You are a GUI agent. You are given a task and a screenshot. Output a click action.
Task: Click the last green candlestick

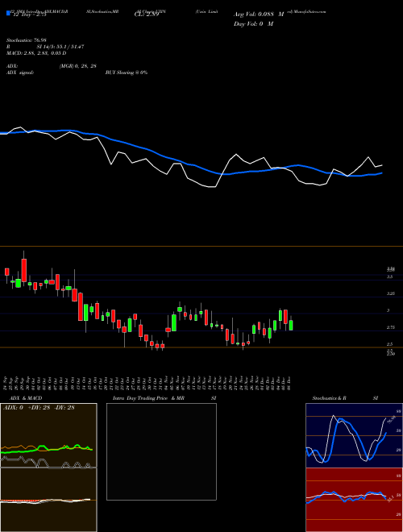[291, 325]
